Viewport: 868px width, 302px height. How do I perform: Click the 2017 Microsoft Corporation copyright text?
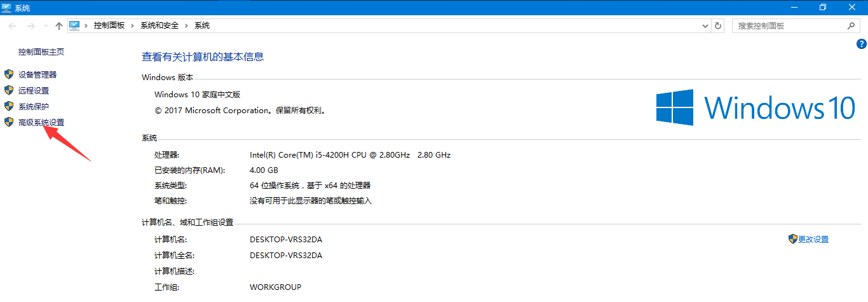[240, 111]
